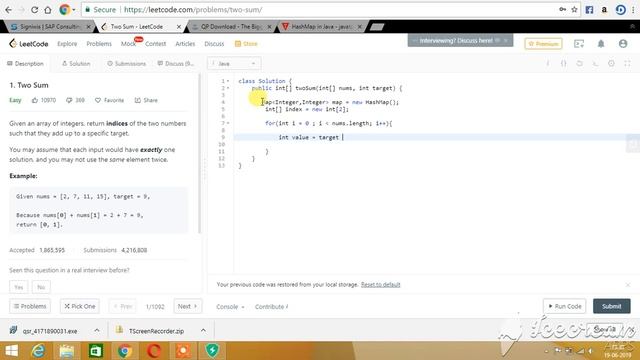Bookmark this page with star icon
The image size is (640, 360).
coord(574,9)
